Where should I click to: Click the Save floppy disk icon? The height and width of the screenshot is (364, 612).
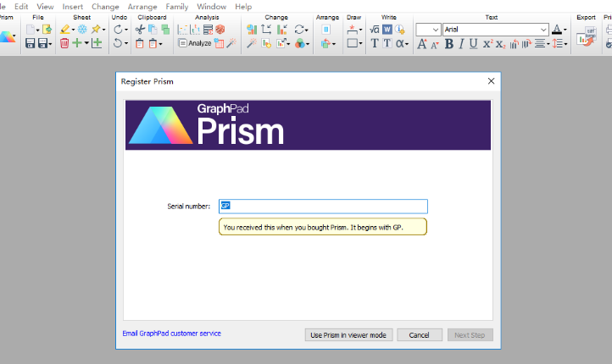click(30, 43)
